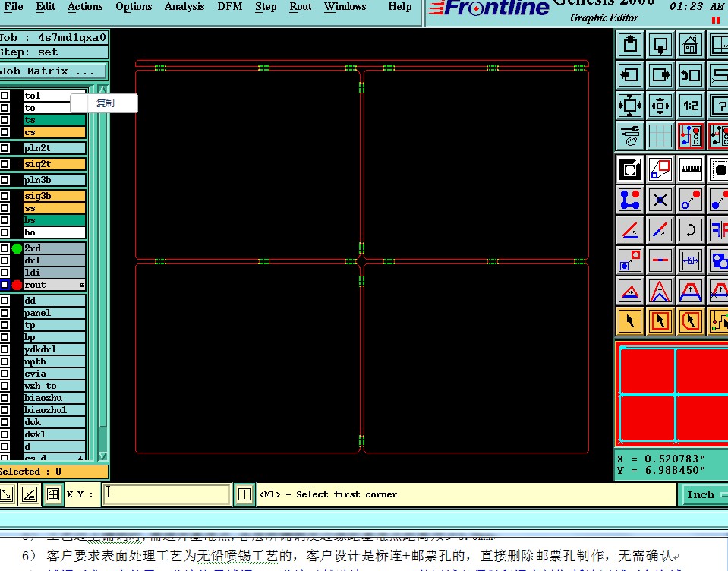Toggle the checkbox beside layer rout

point(5,285)
